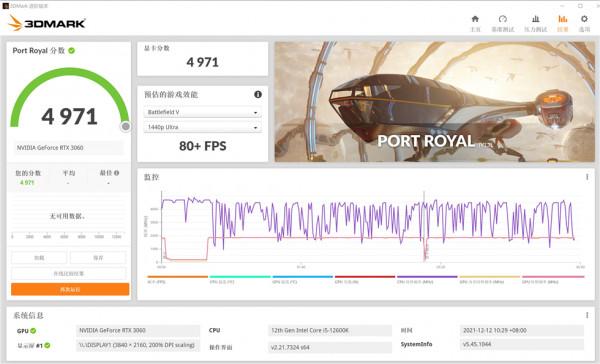This screenshot has height=364, width=600.
Task: Expand the Battlefield V game dropdown
Action: point(202,112)
